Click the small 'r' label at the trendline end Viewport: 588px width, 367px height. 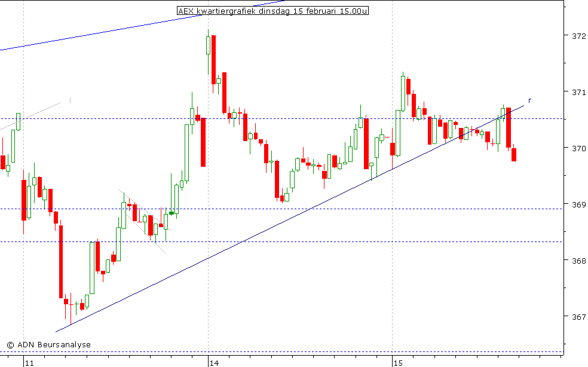point(530,100)
